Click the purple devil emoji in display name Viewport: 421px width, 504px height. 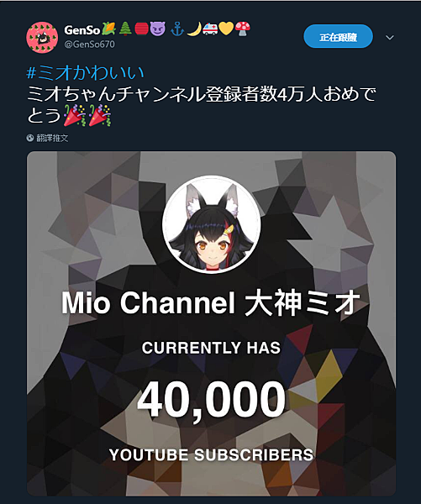[x=157, y=29]
